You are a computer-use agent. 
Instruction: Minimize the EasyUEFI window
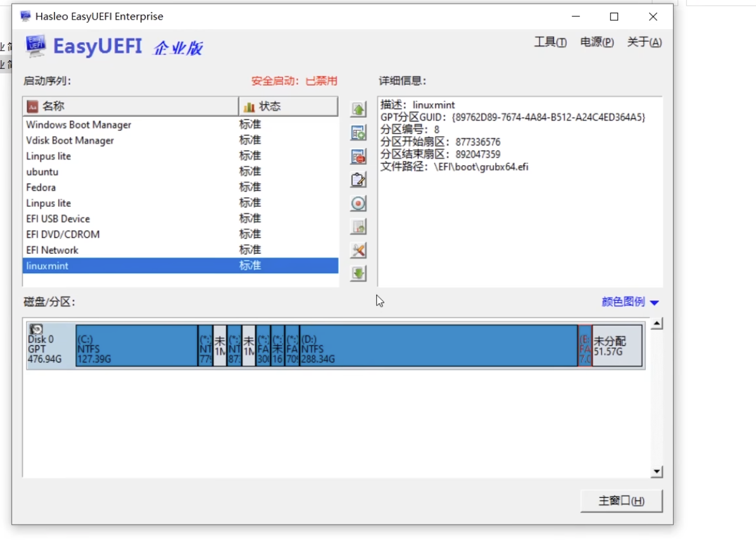pos(576,17)
